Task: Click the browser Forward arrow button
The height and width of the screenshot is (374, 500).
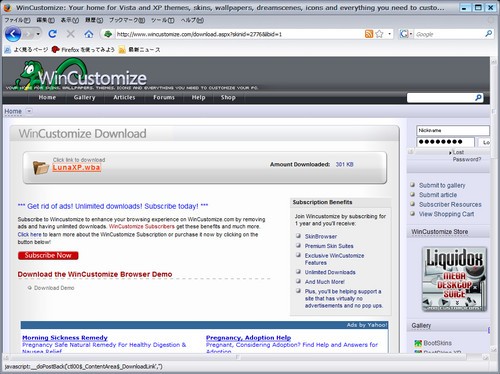Action: pyautogui.click(x=28, y=34)
